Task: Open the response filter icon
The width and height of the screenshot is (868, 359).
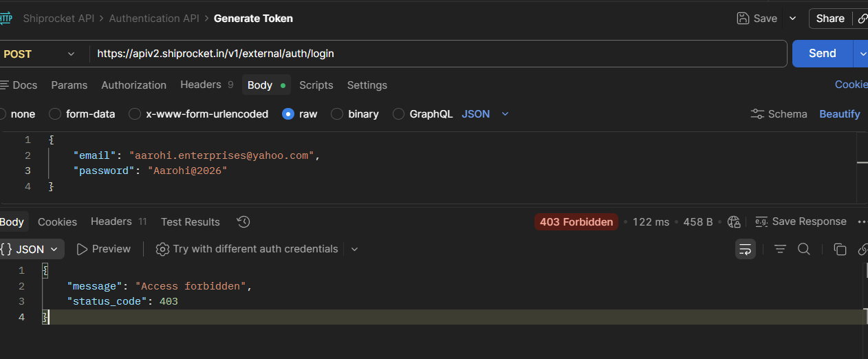Action: (780, 249)
